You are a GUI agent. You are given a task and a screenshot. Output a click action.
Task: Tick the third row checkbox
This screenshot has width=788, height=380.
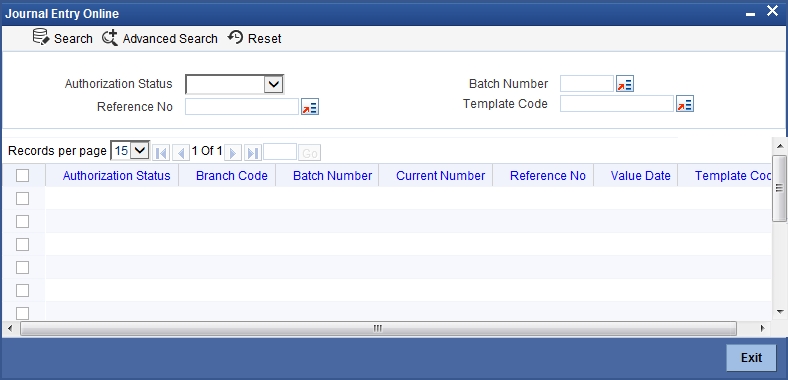tap(22, 245)
